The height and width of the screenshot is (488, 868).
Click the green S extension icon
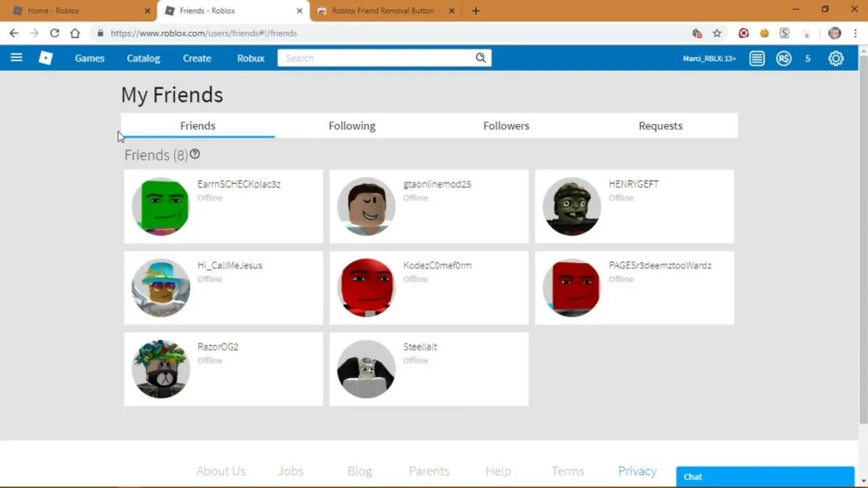(x=785, y=33)
